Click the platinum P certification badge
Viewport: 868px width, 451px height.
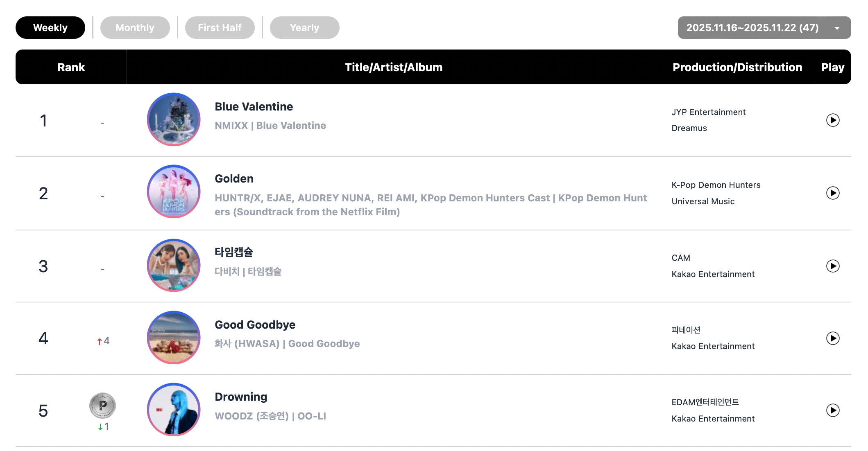pos(102,406)
